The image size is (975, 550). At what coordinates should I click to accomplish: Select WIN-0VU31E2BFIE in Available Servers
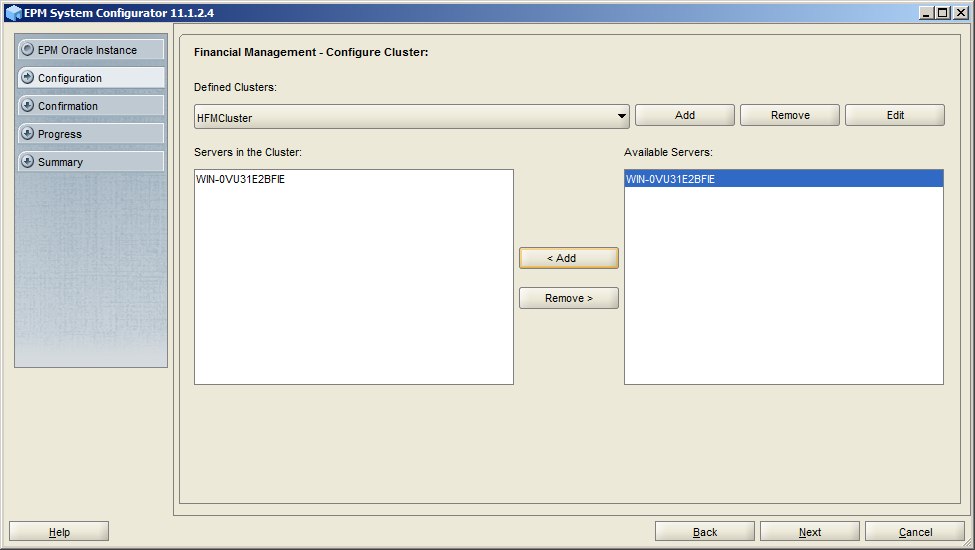(x=783, y=179)
